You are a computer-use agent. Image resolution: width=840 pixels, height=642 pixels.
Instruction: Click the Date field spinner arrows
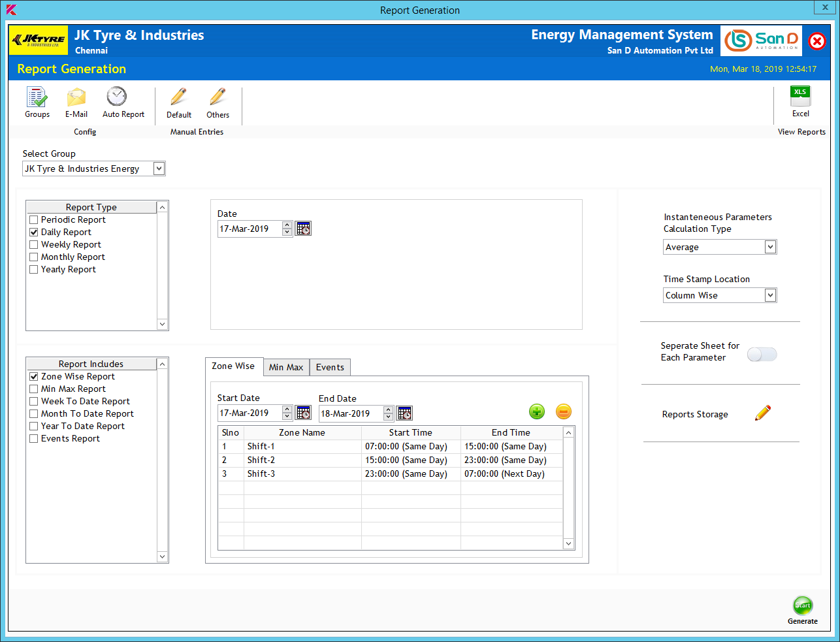click(287, 229)
